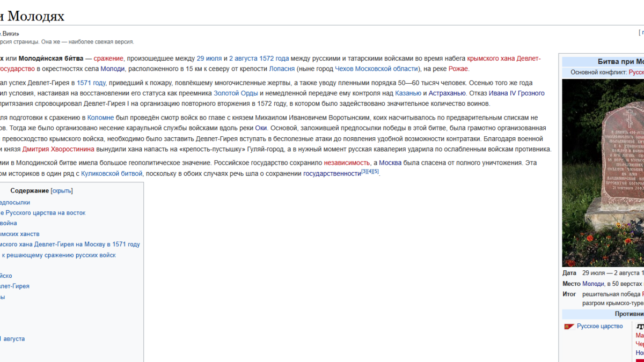The image size is (644, 362).
Task: Follow the "государственности" link
Action: [332, 173]
